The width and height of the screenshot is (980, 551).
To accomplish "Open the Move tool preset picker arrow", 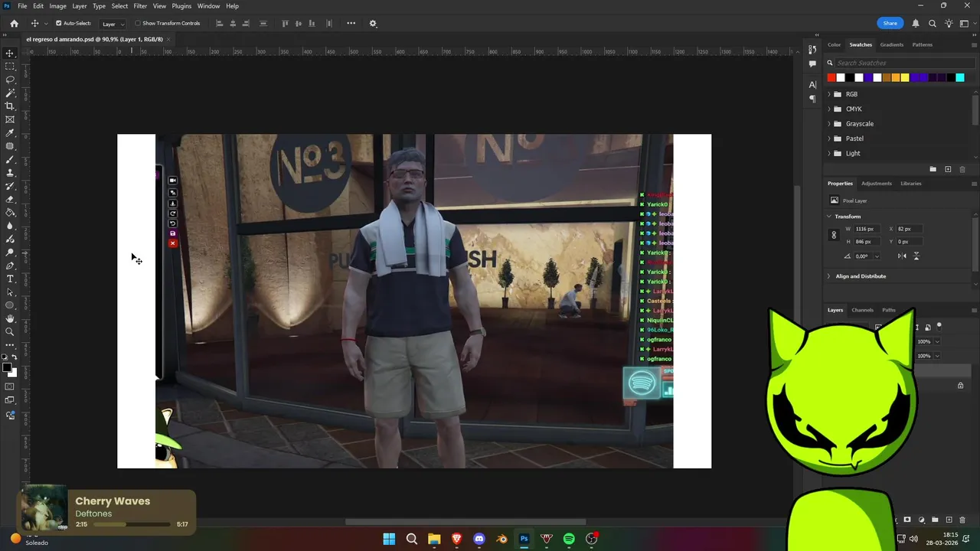I will tap(46, 23).
